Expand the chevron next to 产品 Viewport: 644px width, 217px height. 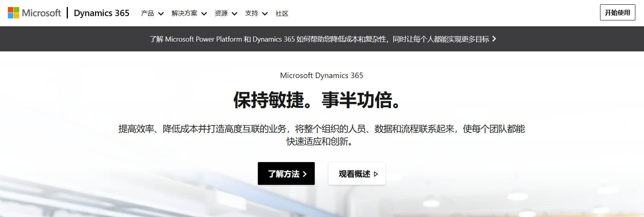pos(161,14)
